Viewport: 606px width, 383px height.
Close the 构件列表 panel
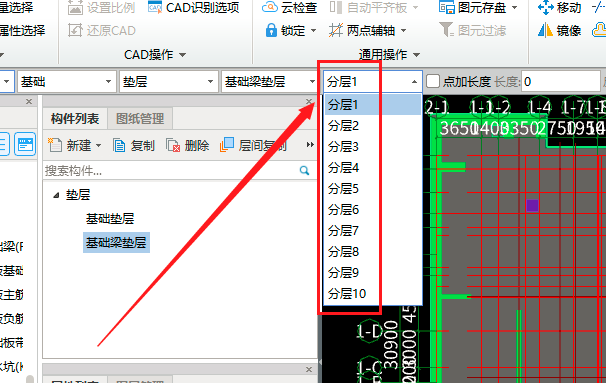pos(308,102)
